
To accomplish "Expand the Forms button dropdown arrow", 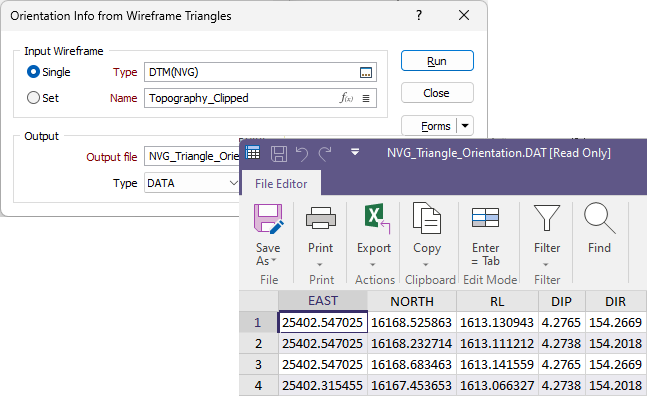I will (465, 126).
